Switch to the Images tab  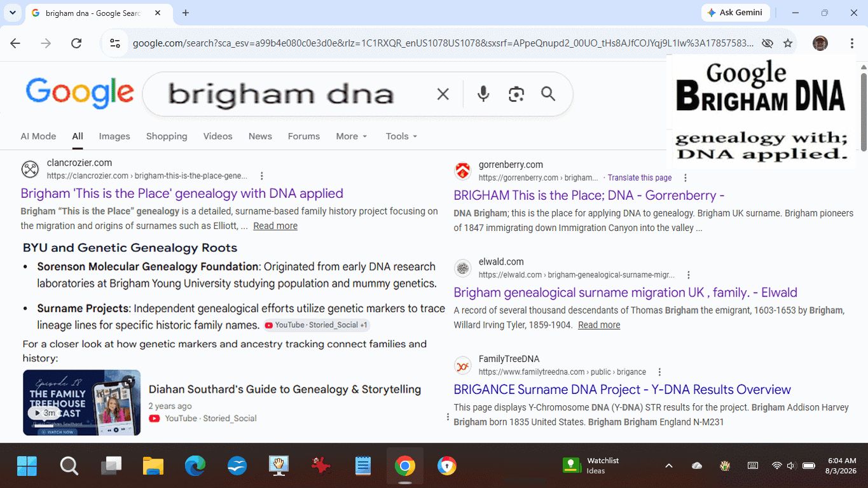[x=114, y=136]
